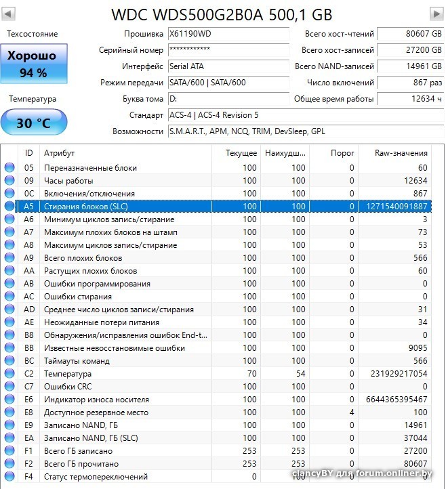Click the Raw-значения column header
448x489 pixels.
[x=401, y=153]
